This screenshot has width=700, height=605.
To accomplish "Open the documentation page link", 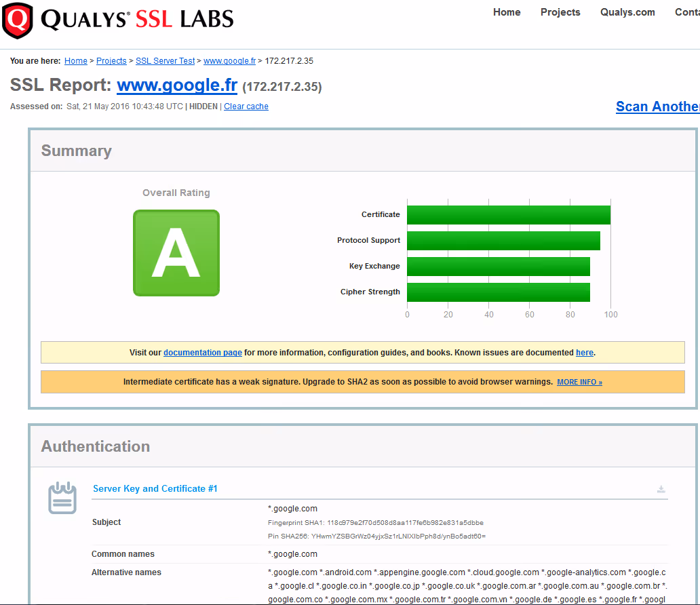I will pyautogui.click(x=203, y=352).
